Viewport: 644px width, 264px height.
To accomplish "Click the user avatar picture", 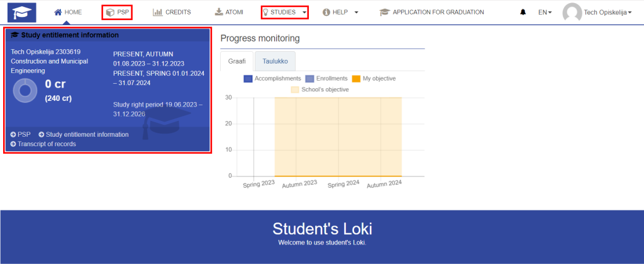I will point(572,13).
